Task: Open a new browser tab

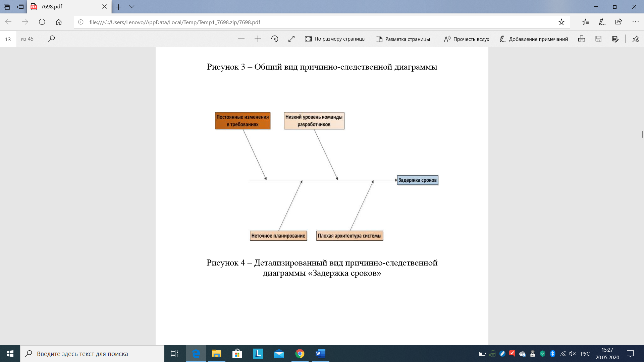Action: pyautogui.click(x=118, y=7)
